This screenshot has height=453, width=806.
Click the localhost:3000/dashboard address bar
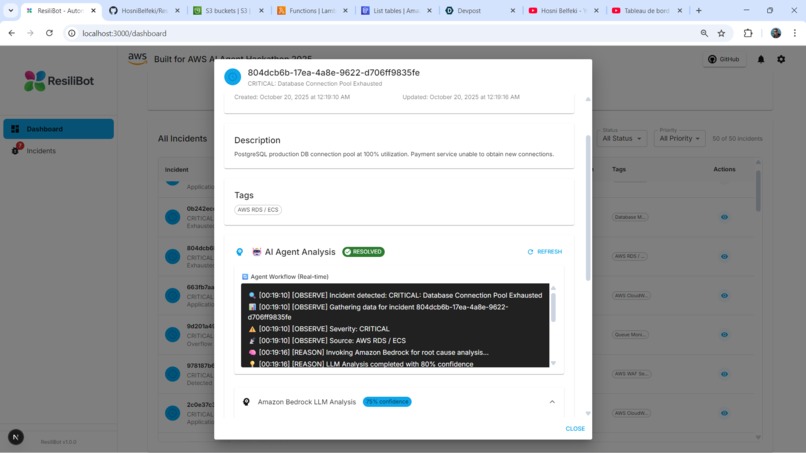click(124, 33)
